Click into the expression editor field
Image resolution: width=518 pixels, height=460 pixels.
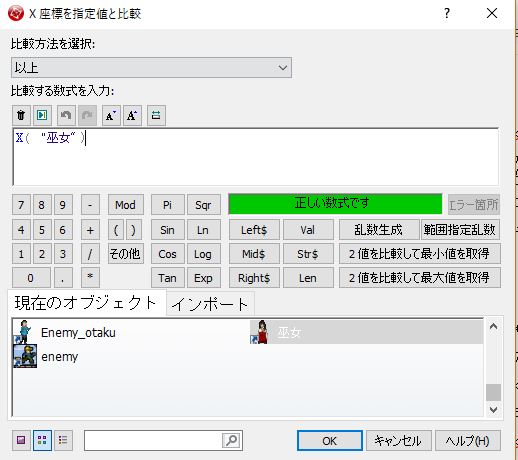coord(256,157)
